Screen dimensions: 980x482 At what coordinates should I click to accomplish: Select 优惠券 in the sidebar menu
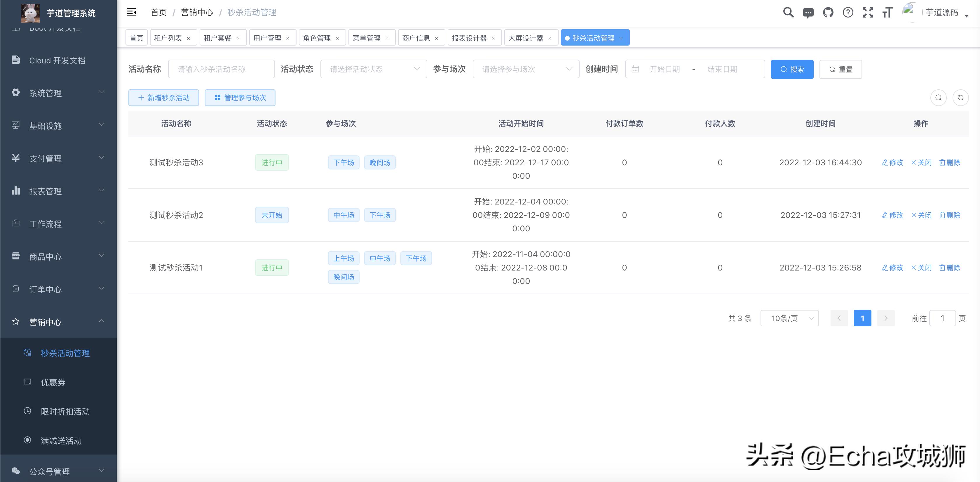[x=53, y=382]
